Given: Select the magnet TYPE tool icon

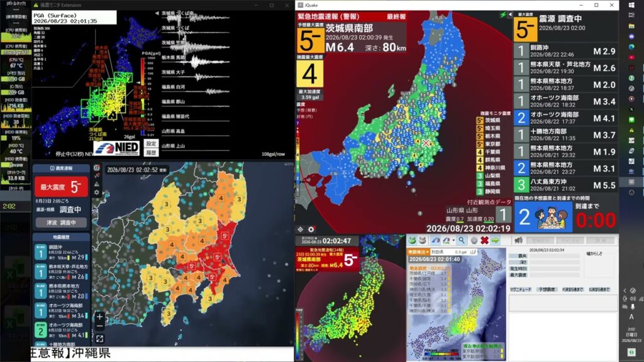Looking at the screenshot, I should [446, 241].
